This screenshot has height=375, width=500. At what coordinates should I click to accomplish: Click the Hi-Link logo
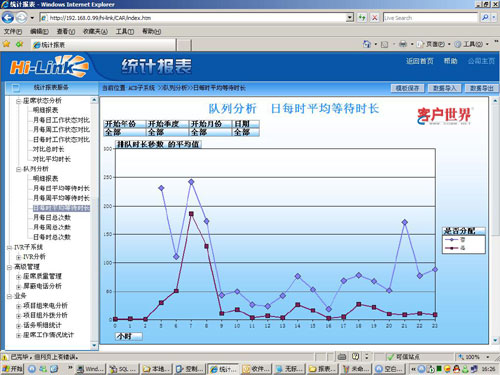click(49, 66)
